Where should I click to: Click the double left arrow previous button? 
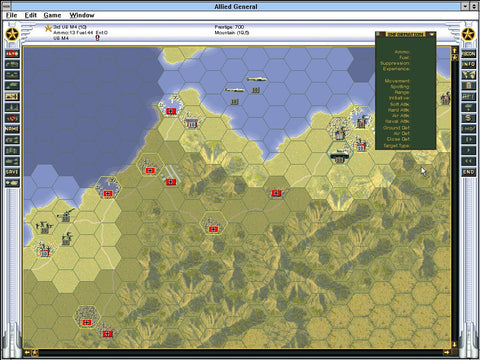tap(468, 161)
